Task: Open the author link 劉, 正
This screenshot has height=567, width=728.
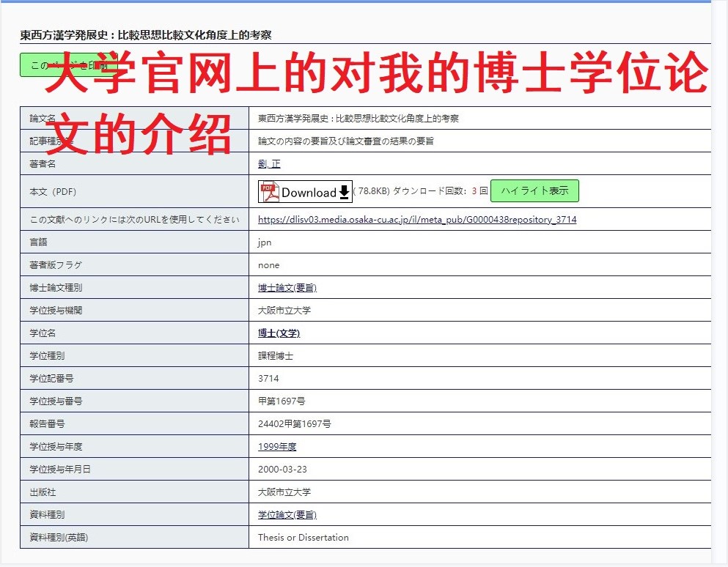Action: (x=269, y=164)
